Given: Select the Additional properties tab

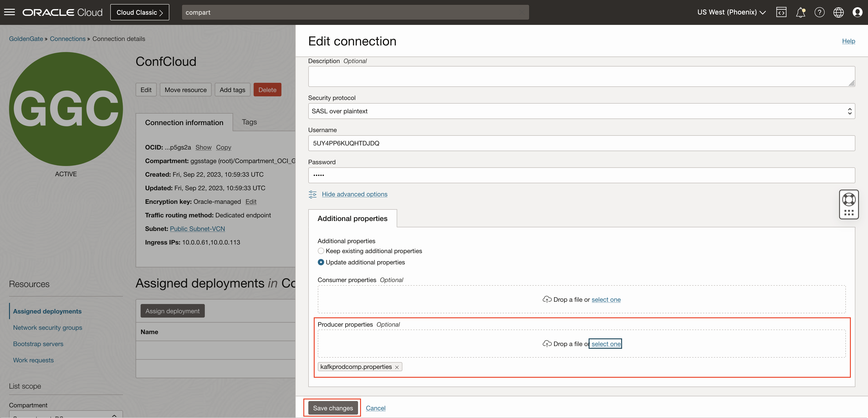Looking at the screenshot, I should 352,218.
